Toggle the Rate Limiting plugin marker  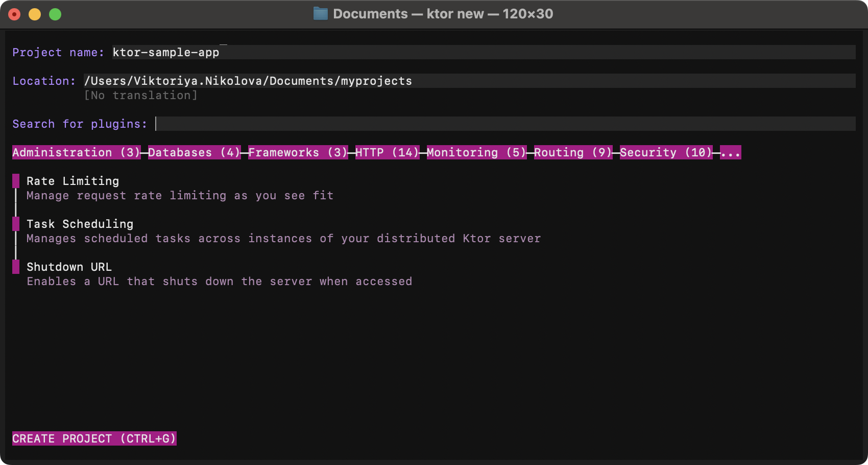(x=16, y=181)
